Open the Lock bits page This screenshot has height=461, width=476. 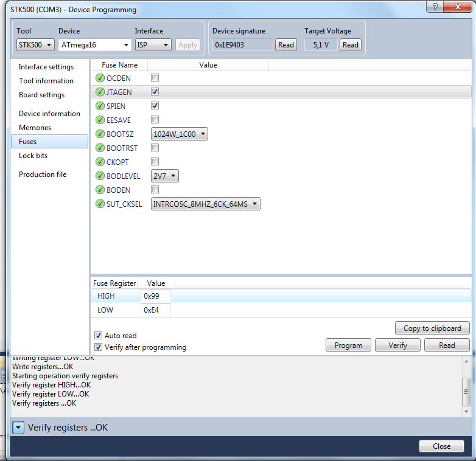33,156
